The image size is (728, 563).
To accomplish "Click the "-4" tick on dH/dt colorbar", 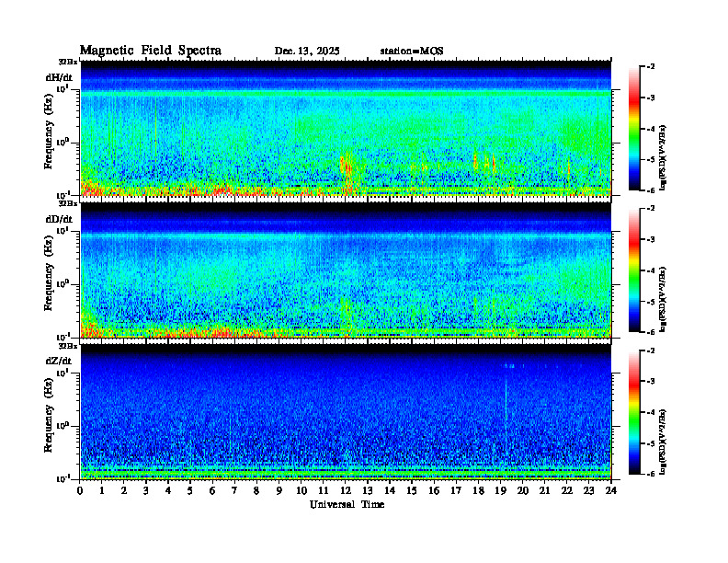I will (652, 129).
